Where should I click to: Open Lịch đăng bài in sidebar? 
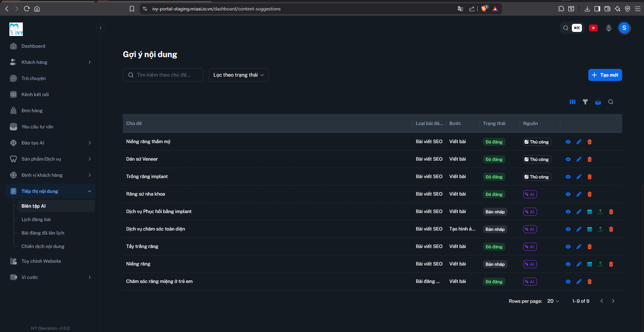tap(36, 219)
